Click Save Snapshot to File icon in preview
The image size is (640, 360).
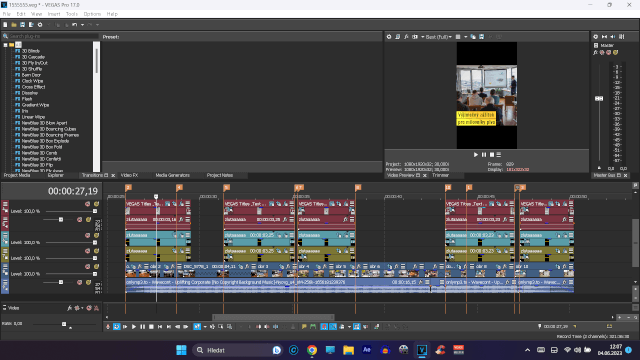482,37
